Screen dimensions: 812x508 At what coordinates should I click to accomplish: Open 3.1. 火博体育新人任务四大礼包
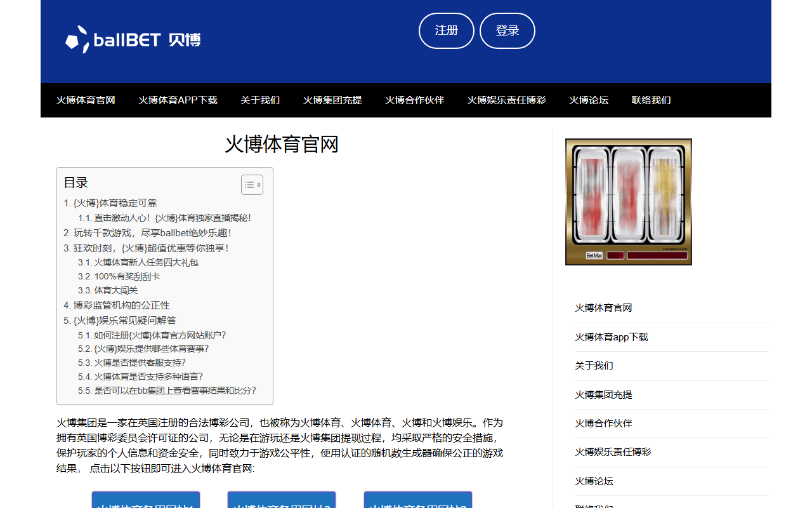pos(138,262)
